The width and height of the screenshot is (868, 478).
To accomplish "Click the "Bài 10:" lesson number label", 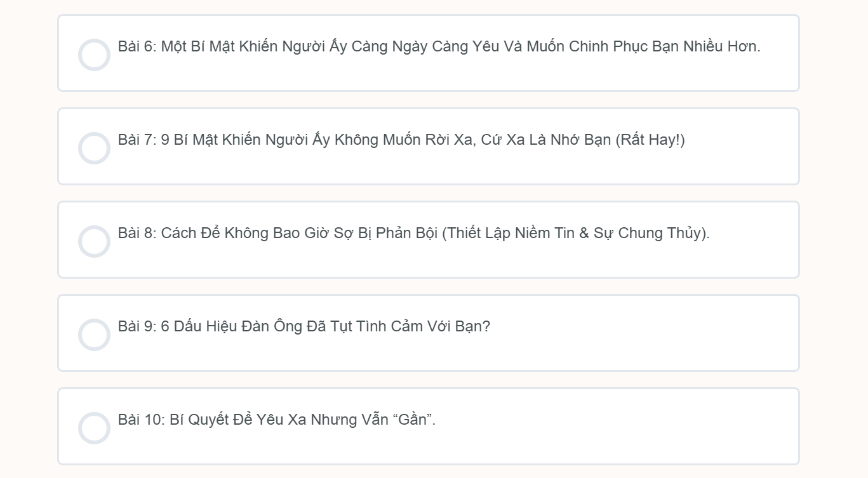I will [141, 420].
